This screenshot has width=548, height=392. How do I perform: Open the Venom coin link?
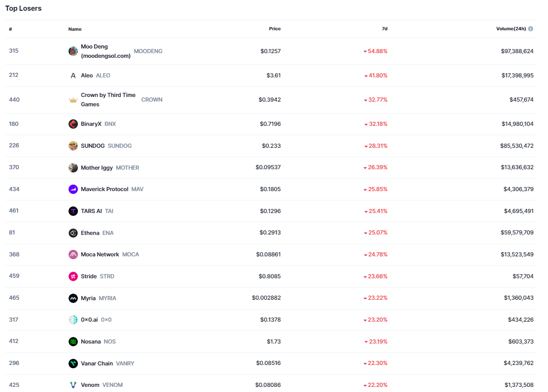(x=90, y=385)
